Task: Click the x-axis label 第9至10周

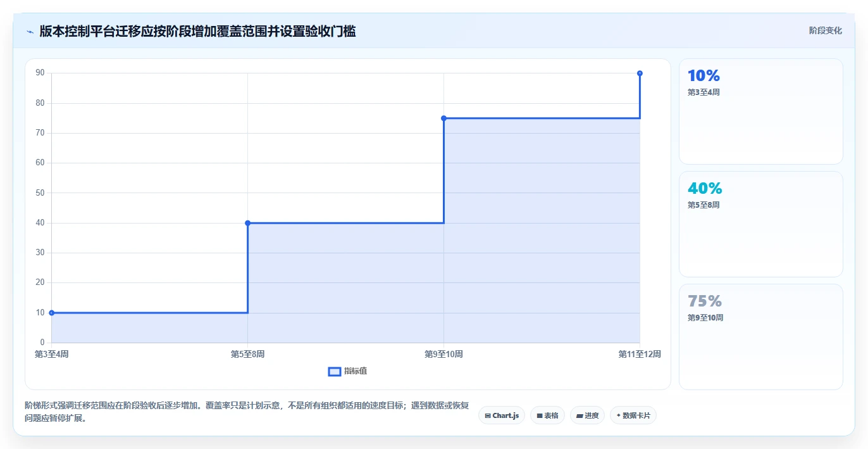Action: pos(443,354)
